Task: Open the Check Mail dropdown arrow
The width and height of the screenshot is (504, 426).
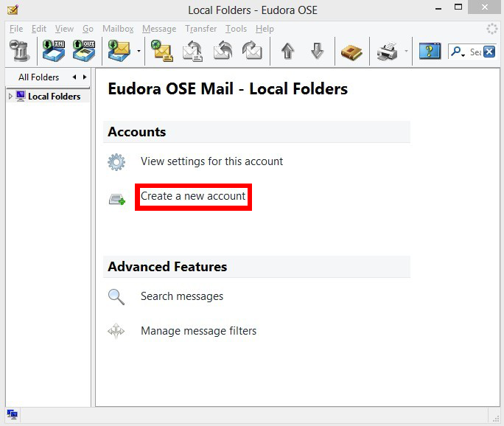Action: (139, 51)
